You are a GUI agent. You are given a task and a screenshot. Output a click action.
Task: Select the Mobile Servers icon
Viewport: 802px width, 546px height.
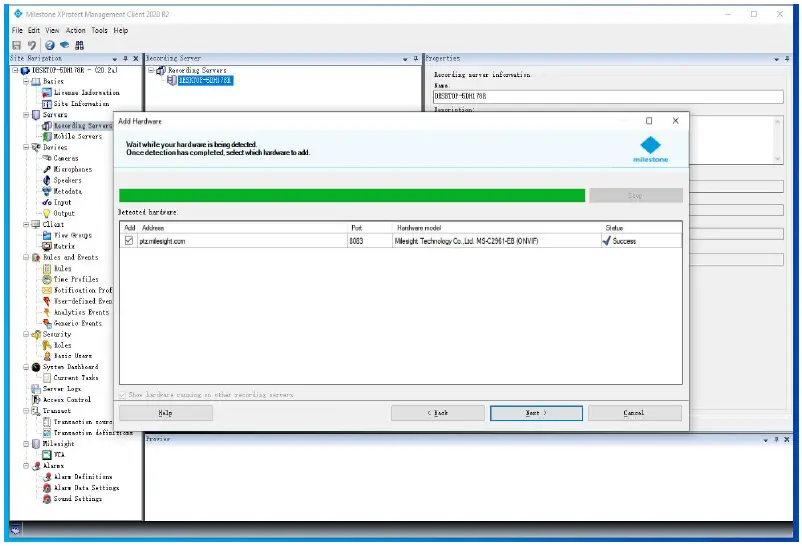coord(47,137)
